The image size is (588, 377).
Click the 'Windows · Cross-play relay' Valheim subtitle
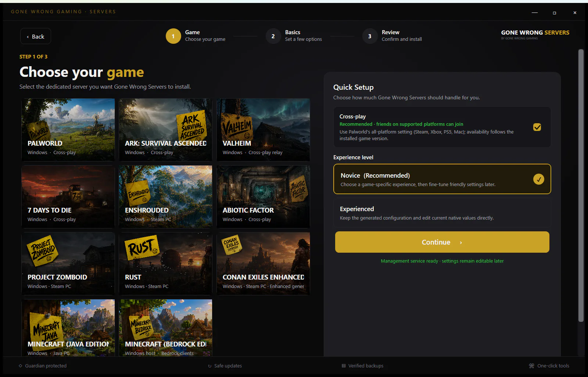coord(252,153)
